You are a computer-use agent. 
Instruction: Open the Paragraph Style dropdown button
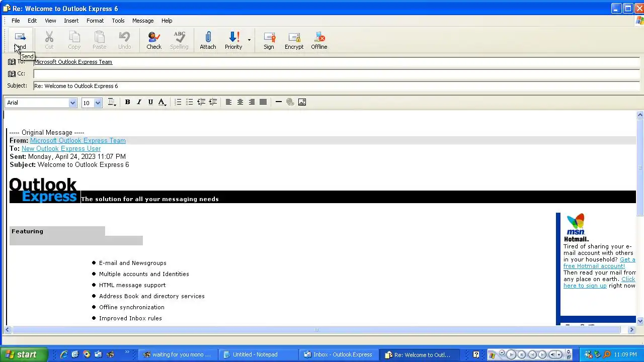(x=112, y=102)
